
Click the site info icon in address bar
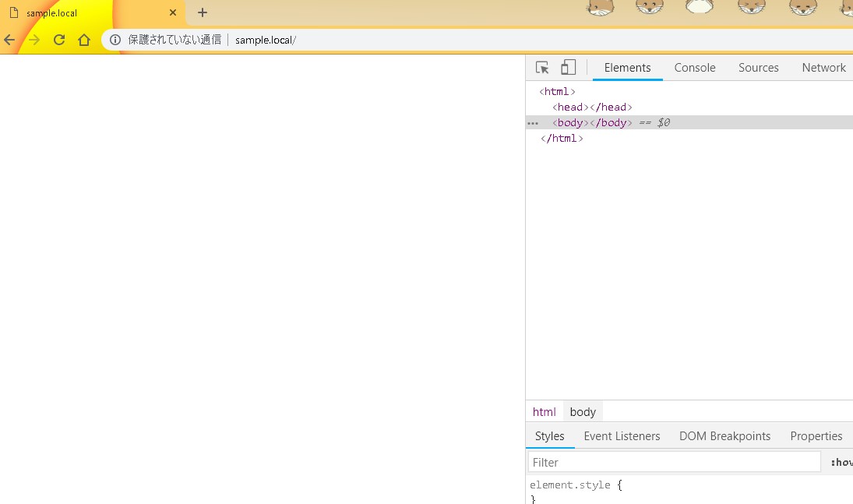pyautogui.click(x=115, y=41)
